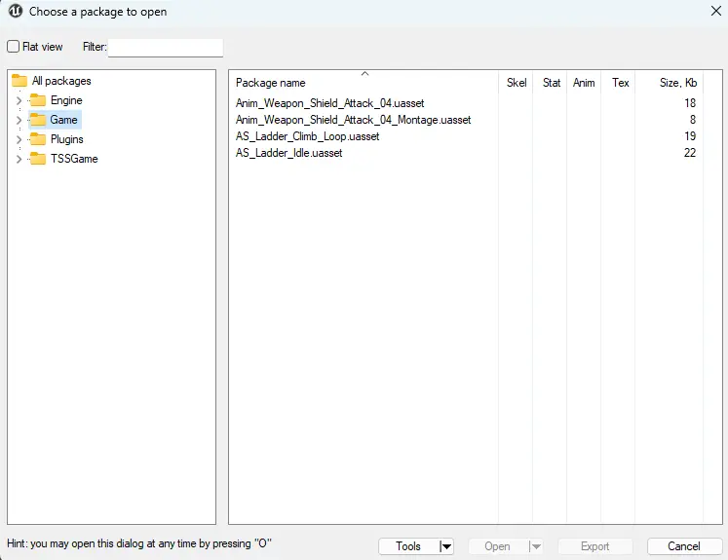Expand the Plugins tree node

tap(19, 139)
